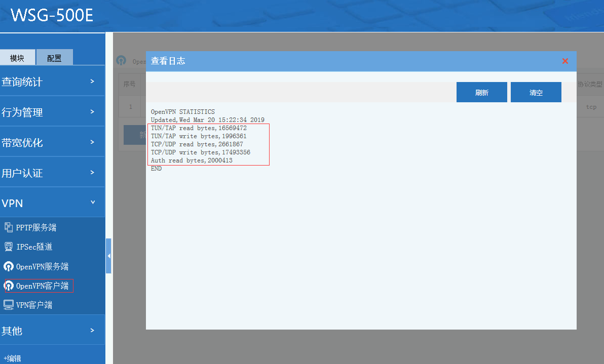This screenshot has height=364, width=604.
Task: Collapse the sidebar using the handle arrow
Action: (108, 256)
